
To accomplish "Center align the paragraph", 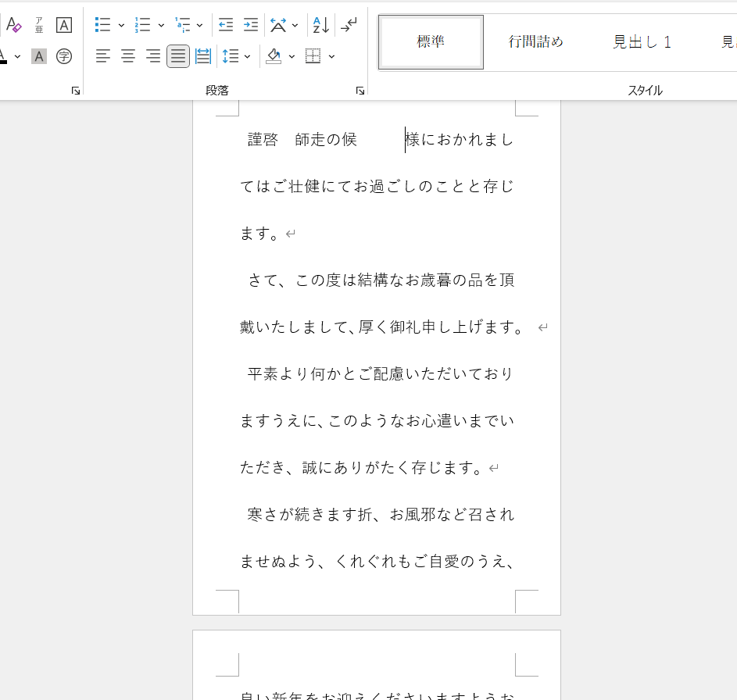I will click(x=128, y=56).
